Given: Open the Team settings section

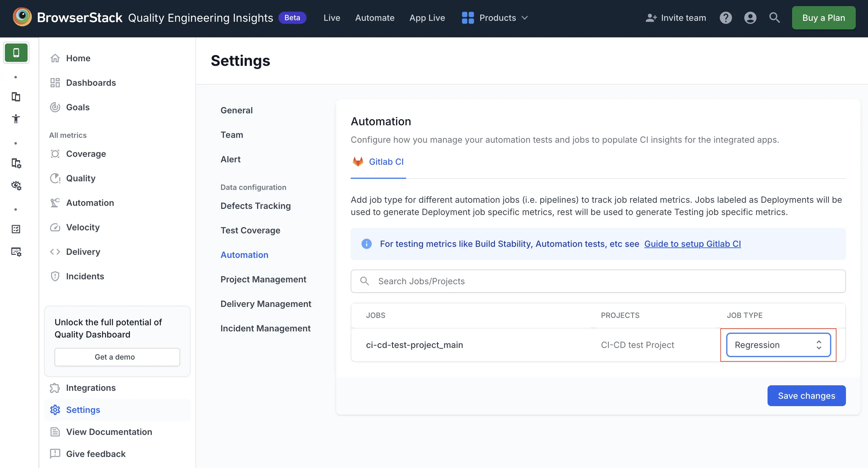Looking at the screenshot, I should [x=232, y=135].
